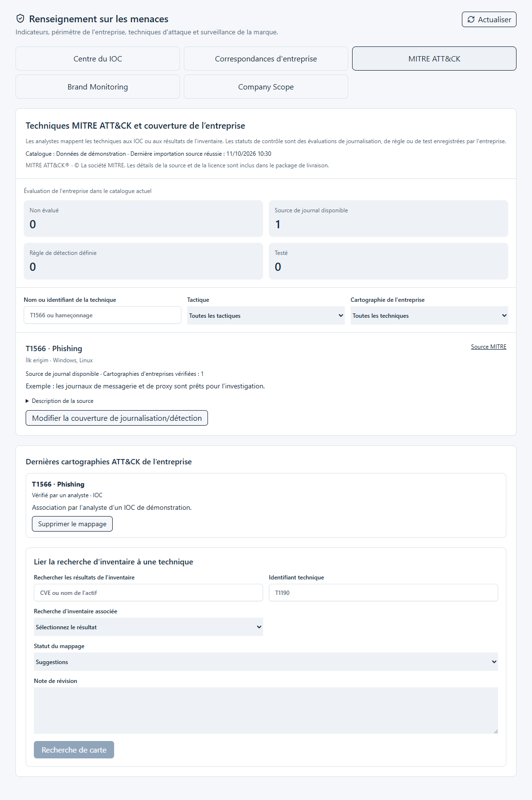Click 'Vérifié par un analyste · IOC' text

click(x=67, y=495)
